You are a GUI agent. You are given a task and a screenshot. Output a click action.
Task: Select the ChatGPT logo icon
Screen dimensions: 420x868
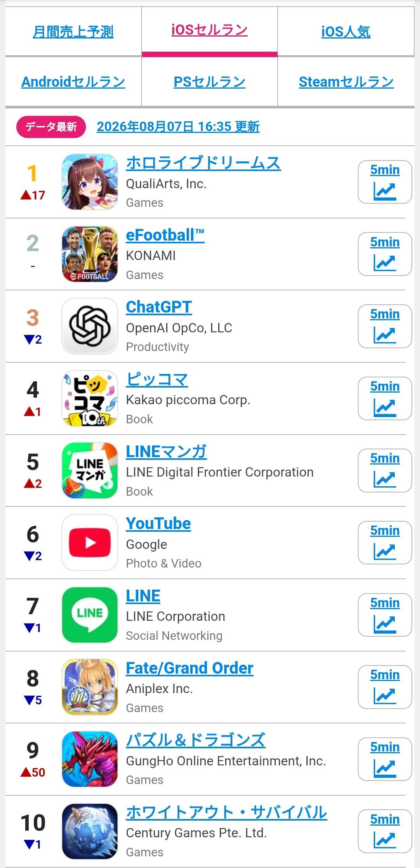[x=90, y=326]
